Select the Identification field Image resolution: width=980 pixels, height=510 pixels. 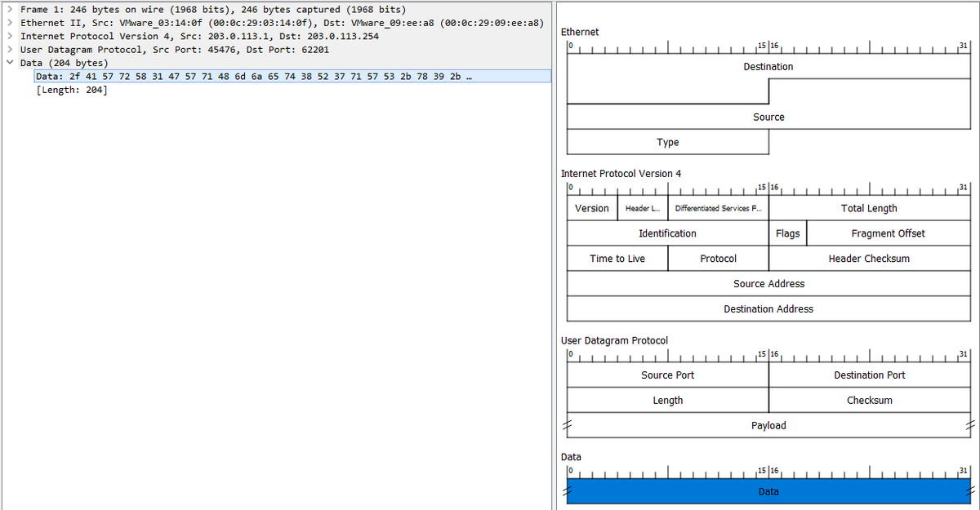click(667, 233)
